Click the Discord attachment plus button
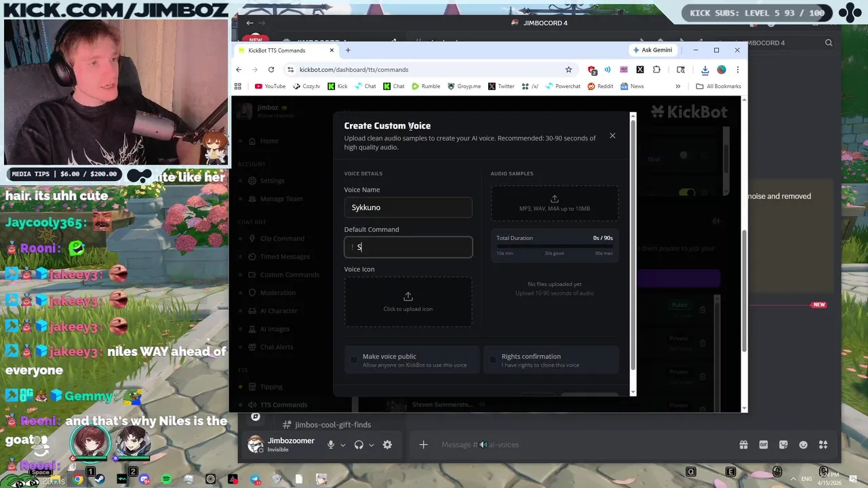 (x=423, y=445)
